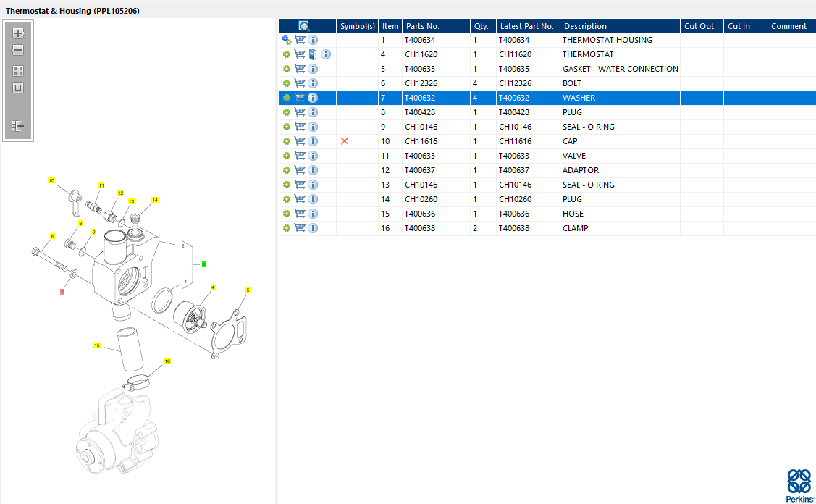Add CLAMP T400638 to cart

pyautogui.click(x=300, y=227)
